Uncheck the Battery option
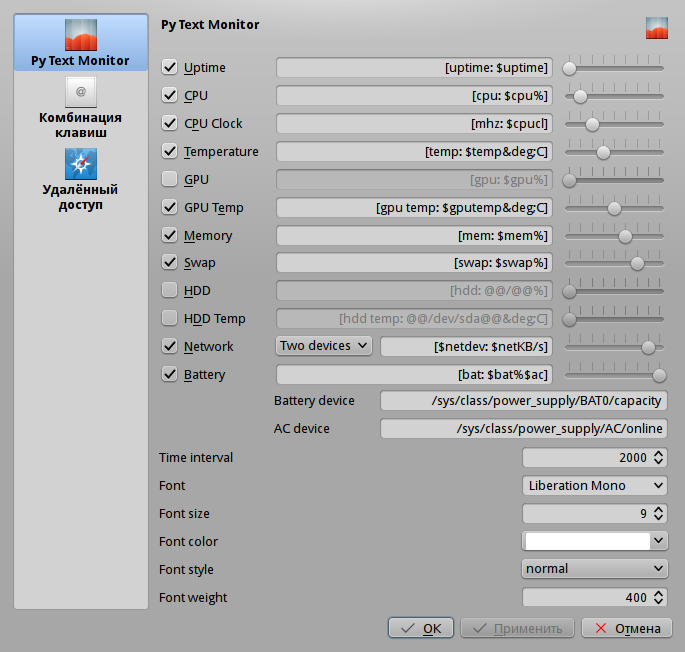This screenshot has height=652, width=685. tap(170, 375)
